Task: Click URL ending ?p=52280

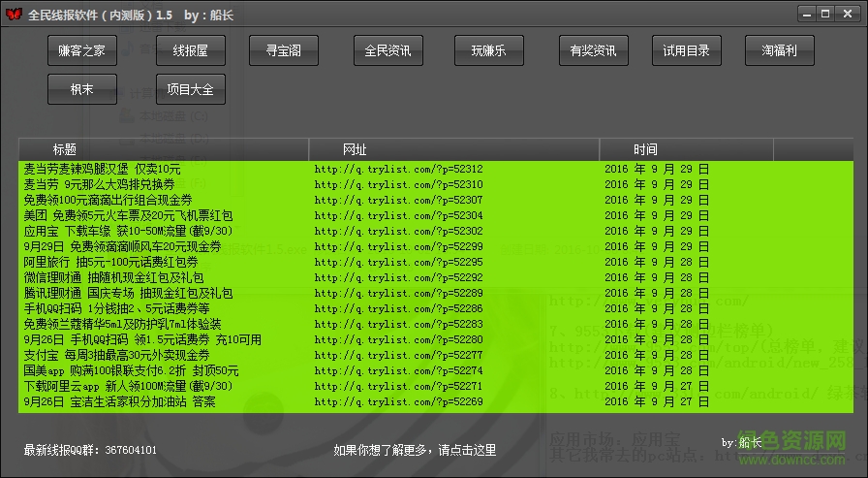Action: [x=398, y=339]
